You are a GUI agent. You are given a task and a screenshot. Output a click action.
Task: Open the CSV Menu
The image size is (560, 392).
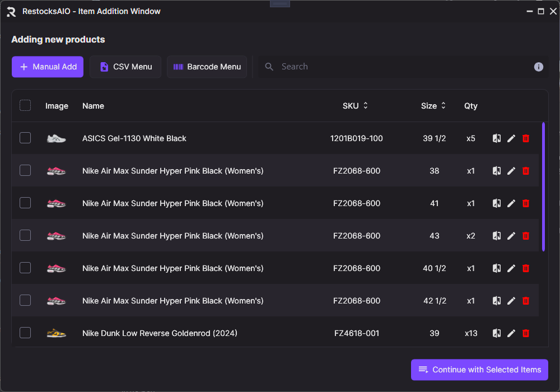tap(125, 67)
